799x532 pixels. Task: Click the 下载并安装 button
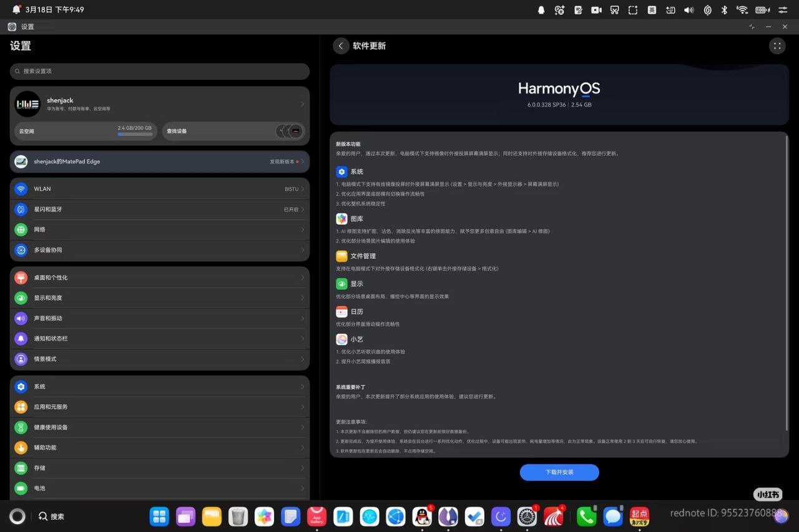pos(559,472)
